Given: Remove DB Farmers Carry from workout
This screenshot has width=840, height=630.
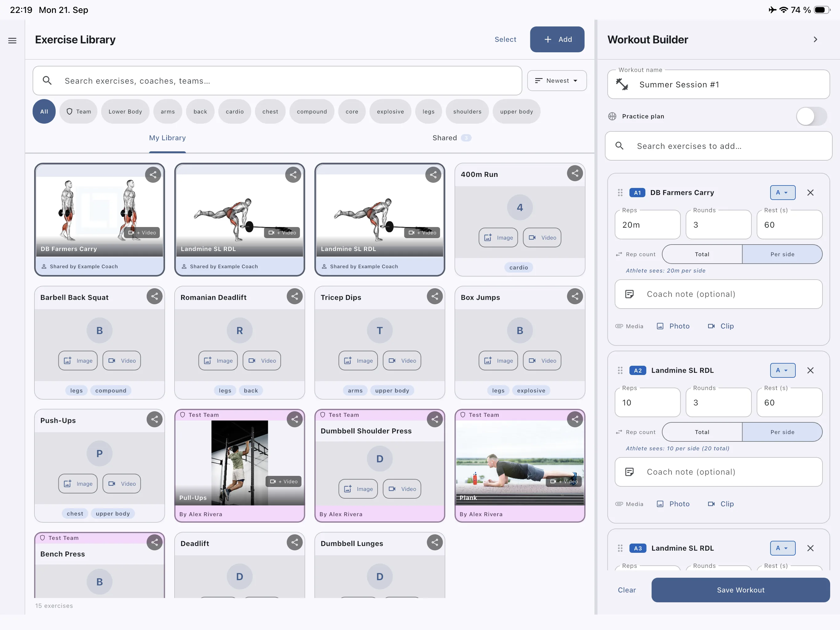Looking at the screenshot, I should [x=810, y=193].
